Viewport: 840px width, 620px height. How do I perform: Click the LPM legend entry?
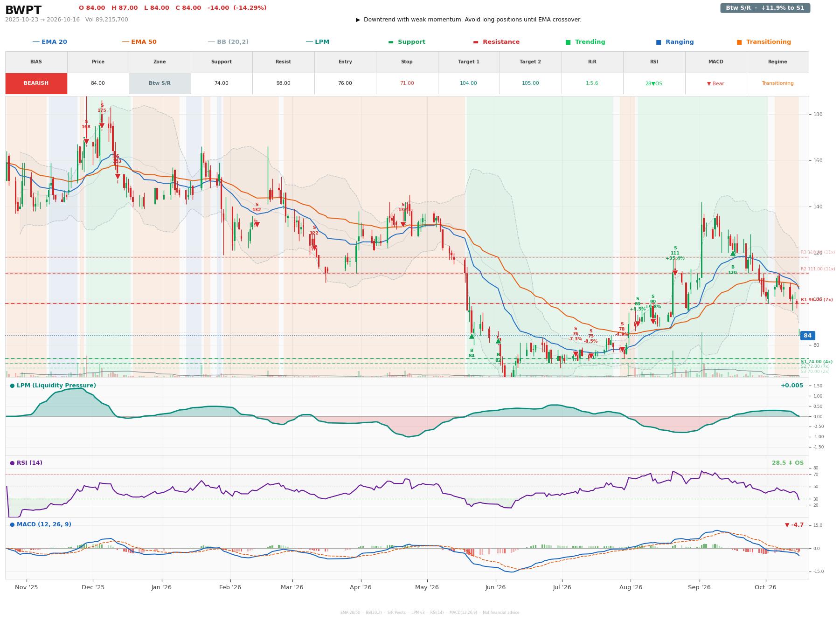click(317, 42)
